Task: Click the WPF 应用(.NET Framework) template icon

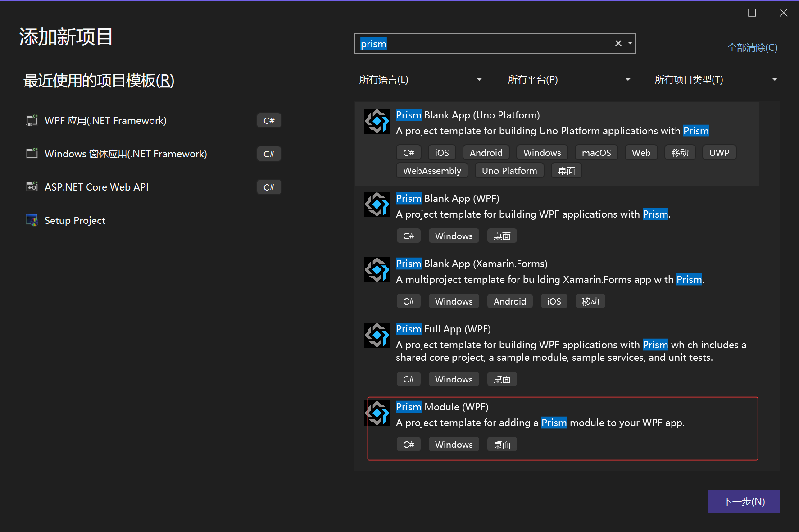Action: click(x=32, y=120)
